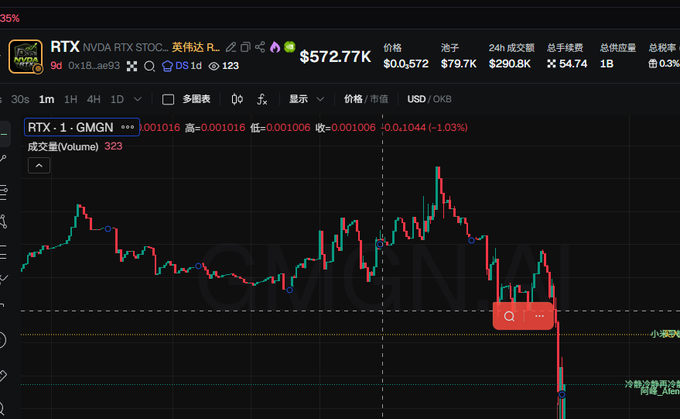680x419 pixels.
Task: Click the fee icon beside 54.74
Action: [551, 64]
